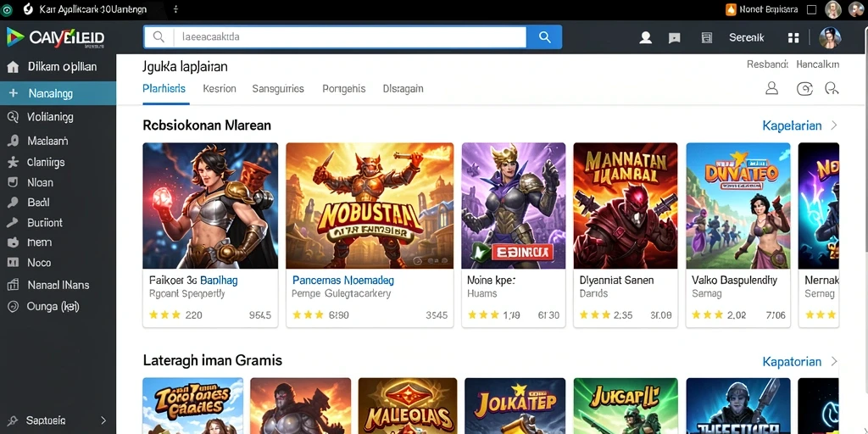Open the user profile icon in header
The image size is (868, 434).
[x=645, y=37]
